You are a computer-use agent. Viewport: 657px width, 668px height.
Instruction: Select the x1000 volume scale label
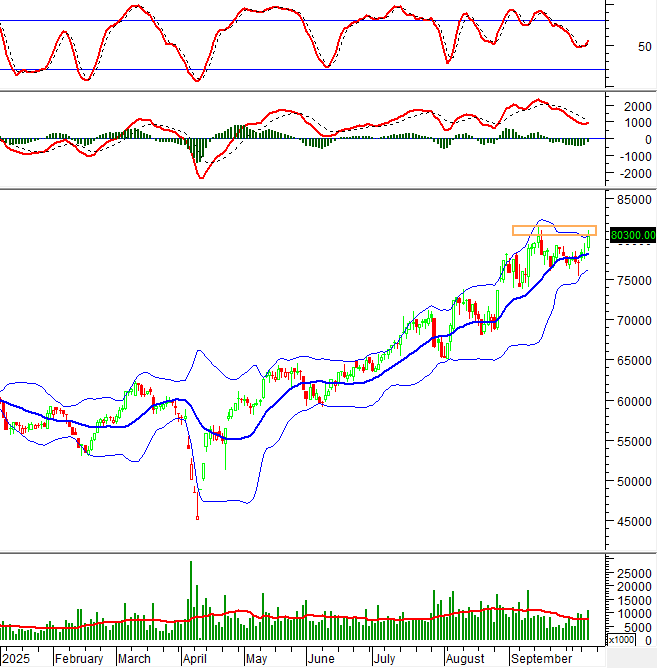point(621,640)
